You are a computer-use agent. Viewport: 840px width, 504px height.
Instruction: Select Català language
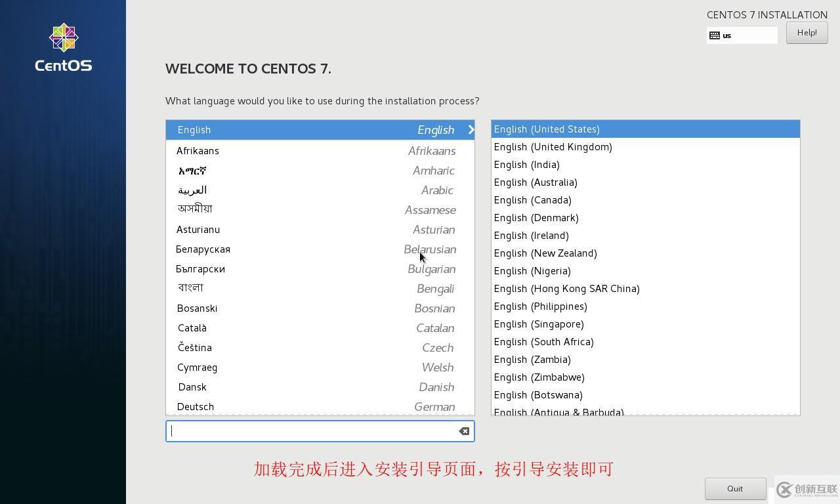(320, 328)
